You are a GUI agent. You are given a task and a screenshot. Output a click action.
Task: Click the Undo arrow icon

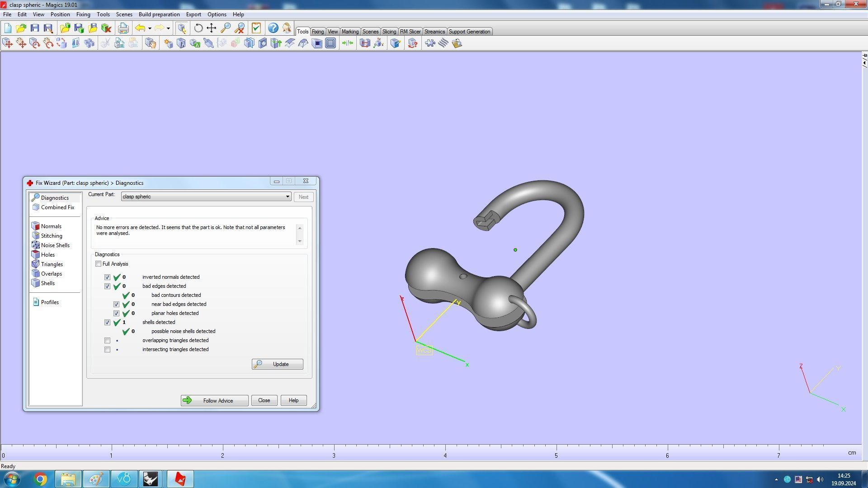[x=140, y=28]
